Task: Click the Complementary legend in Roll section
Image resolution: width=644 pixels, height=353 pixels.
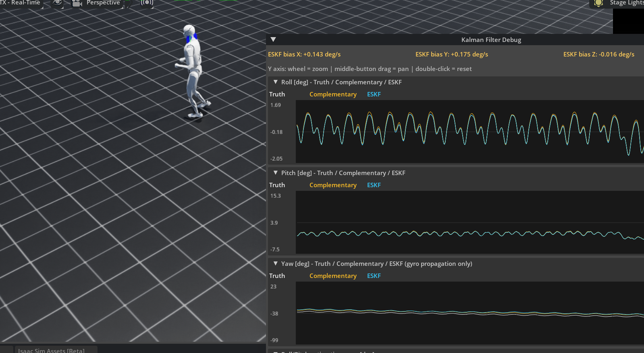Action: point(333,94)
